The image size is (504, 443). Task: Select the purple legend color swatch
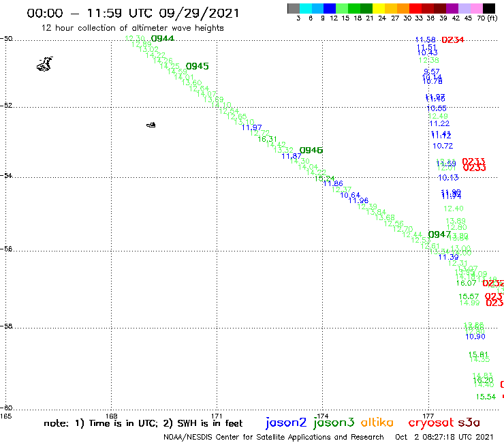(x=452, y=8)
